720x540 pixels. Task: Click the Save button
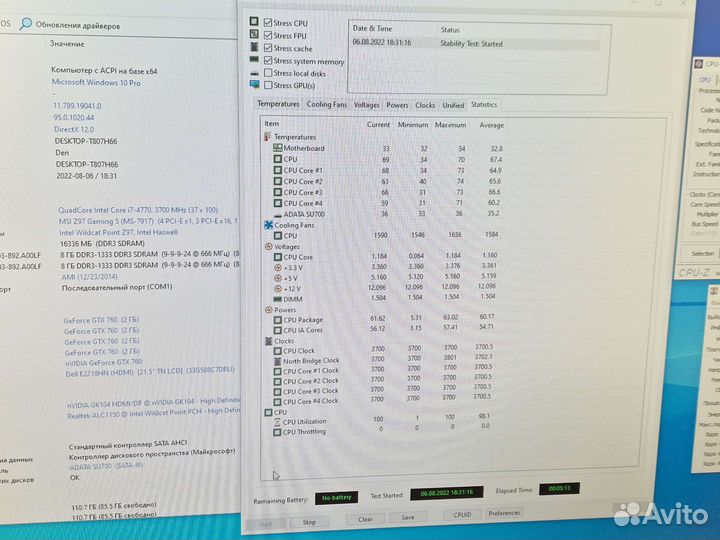[x=408, y=517]
